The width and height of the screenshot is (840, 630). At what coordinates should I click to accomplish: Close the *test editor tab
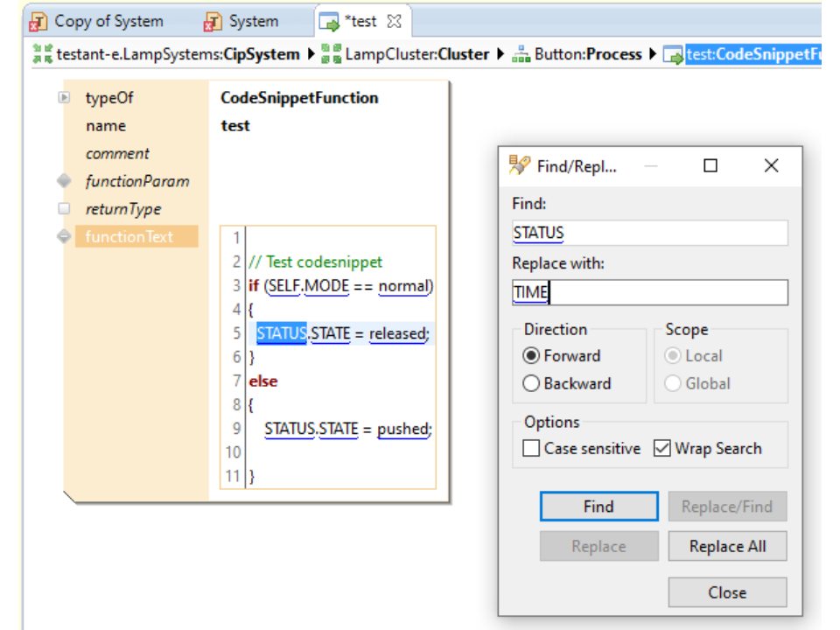(394, 21)
